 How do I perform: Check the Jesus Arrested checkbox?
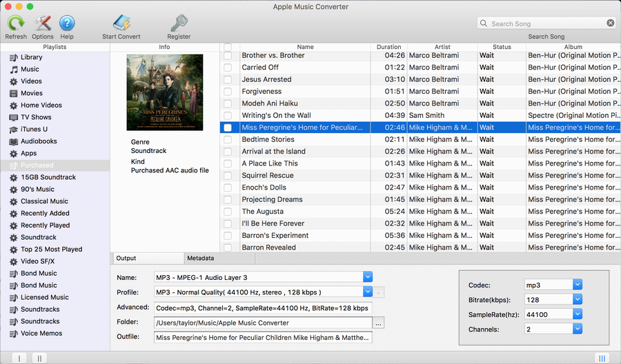tap(228, 79)
